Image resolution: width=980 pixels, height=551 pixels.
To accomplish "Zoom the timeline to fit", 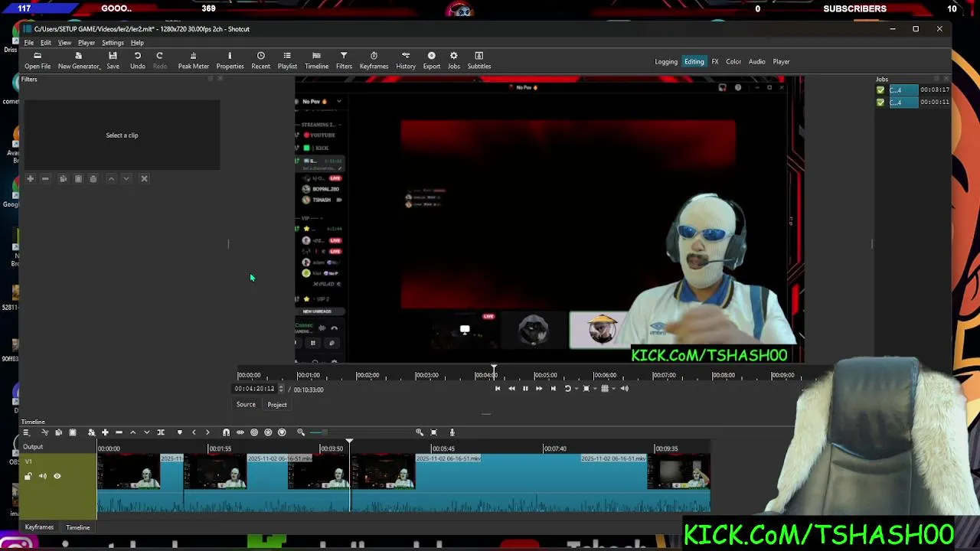I will tap(434, 432).
